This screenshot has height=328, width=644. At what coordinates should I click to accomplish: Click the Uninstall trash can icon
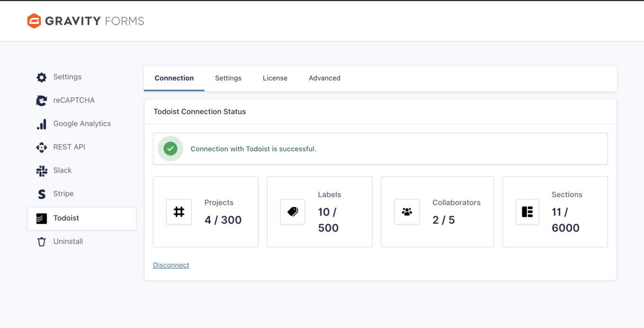pyautogui.click(x=42, y=242)
